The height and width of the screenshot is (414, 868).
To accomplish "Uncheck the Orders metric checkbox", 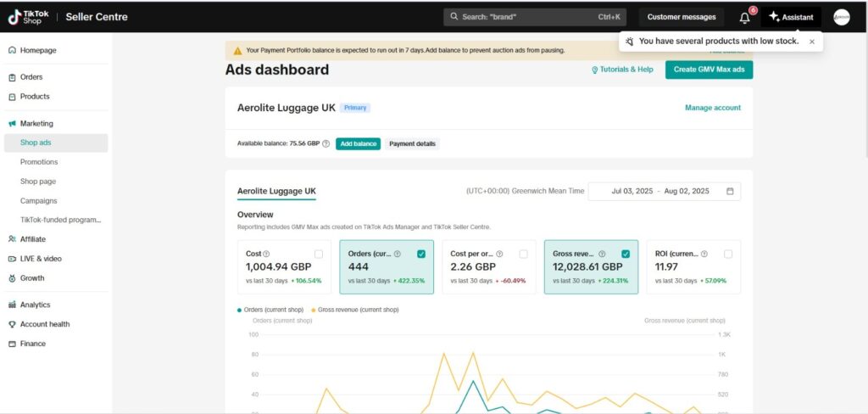I will tap(421, 254).
